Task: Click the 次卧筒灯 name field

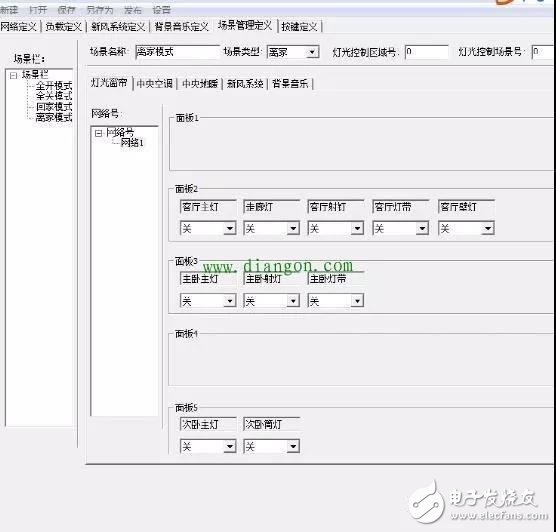Action: point(272,424)
